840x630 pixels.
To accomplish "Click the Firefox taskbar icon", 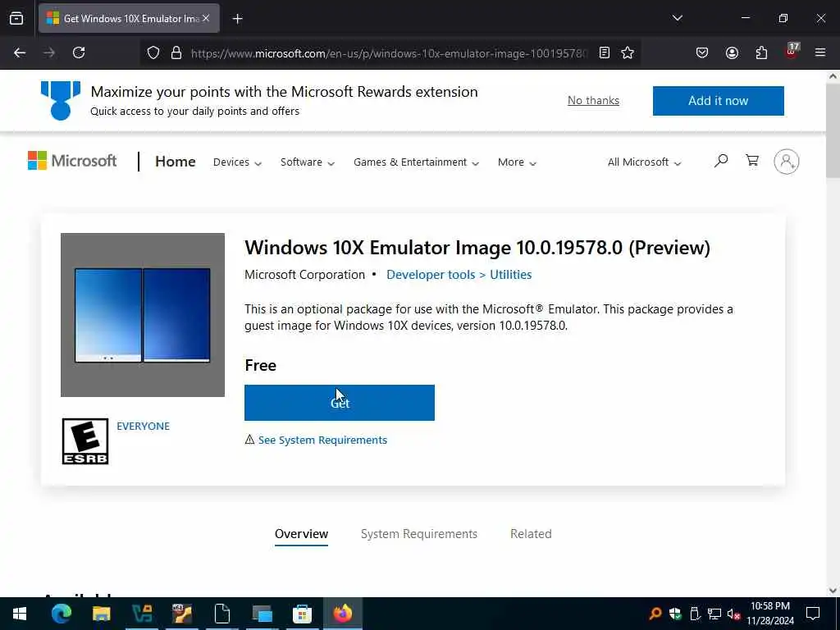I will 342,614.
